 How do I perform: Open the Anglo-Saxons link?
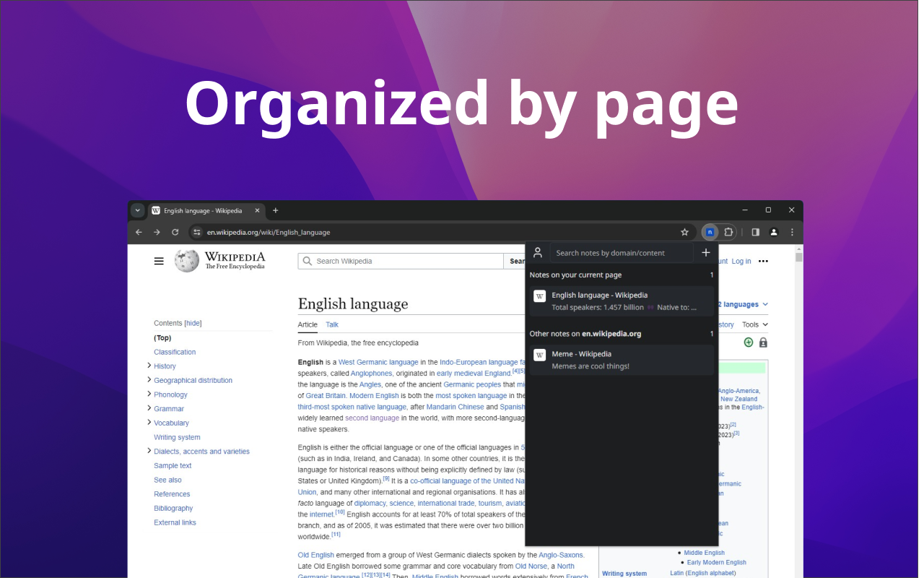coord(561,555)
